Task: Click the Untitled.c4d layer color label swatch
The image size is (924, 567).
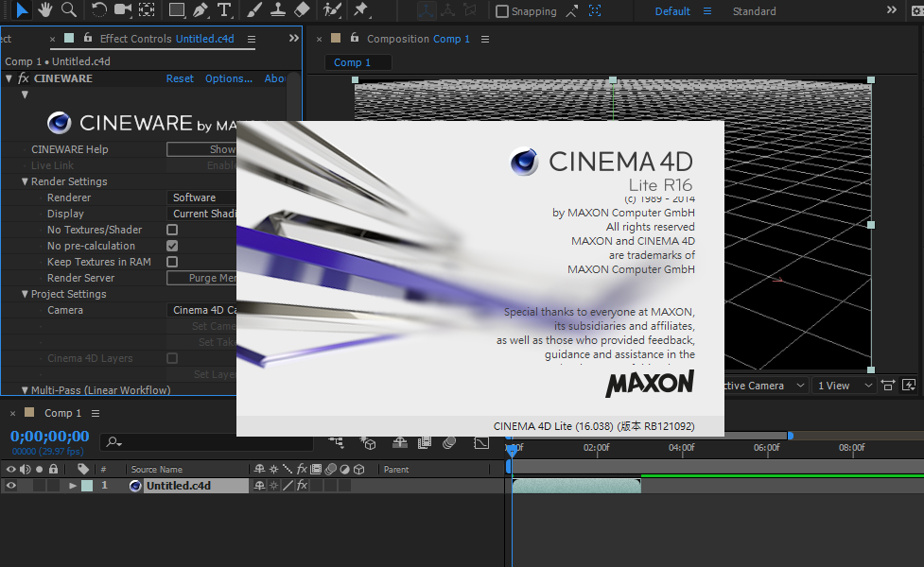Action: (x=87, y=486)
